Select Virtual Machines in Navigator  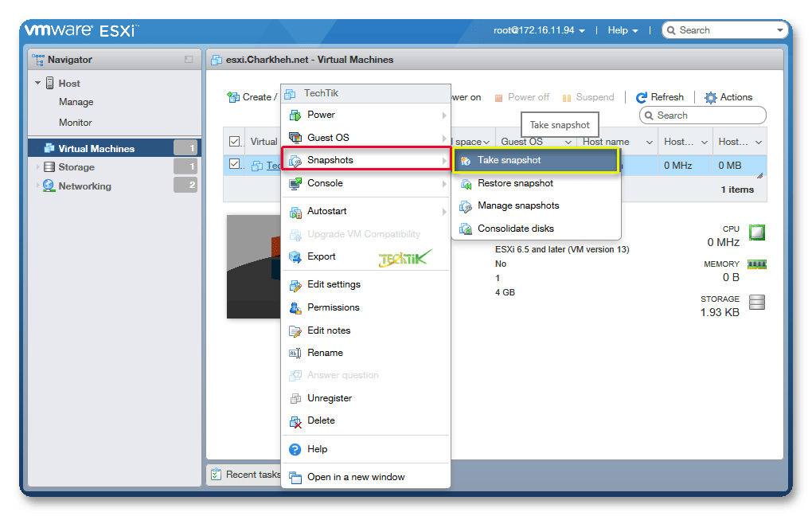(115, 148)
